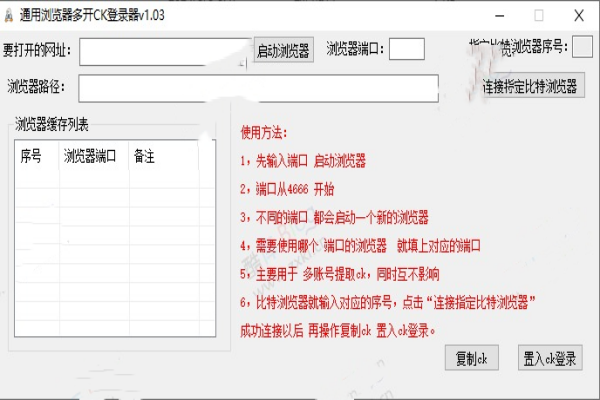Click the 使用方法 heading text
Viewport: 600px width, 400px height.
pos(263,133)
